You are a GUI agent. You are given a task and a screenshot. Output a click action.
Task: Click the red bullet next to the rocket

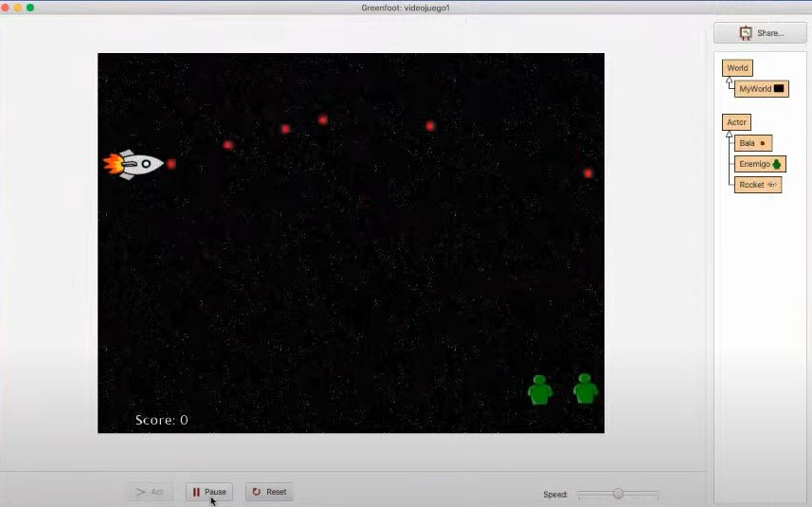171,164
